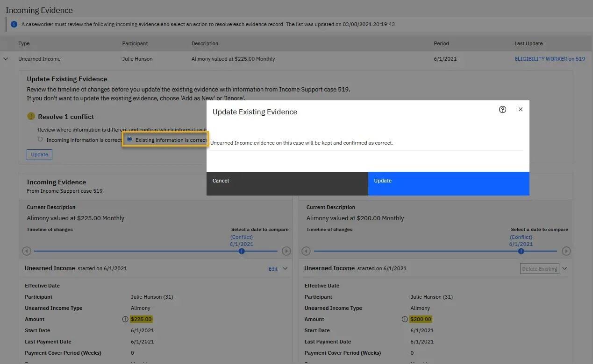
Task: Click the incoming evidence timeline track
Action: (156, 251)
